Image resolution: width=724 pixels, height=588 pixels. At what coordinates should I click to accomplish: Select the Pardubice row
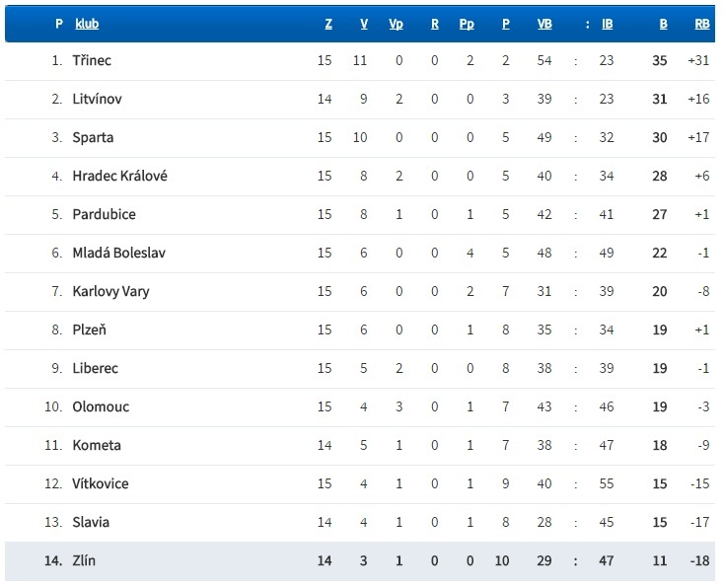(x=360, y=215)
